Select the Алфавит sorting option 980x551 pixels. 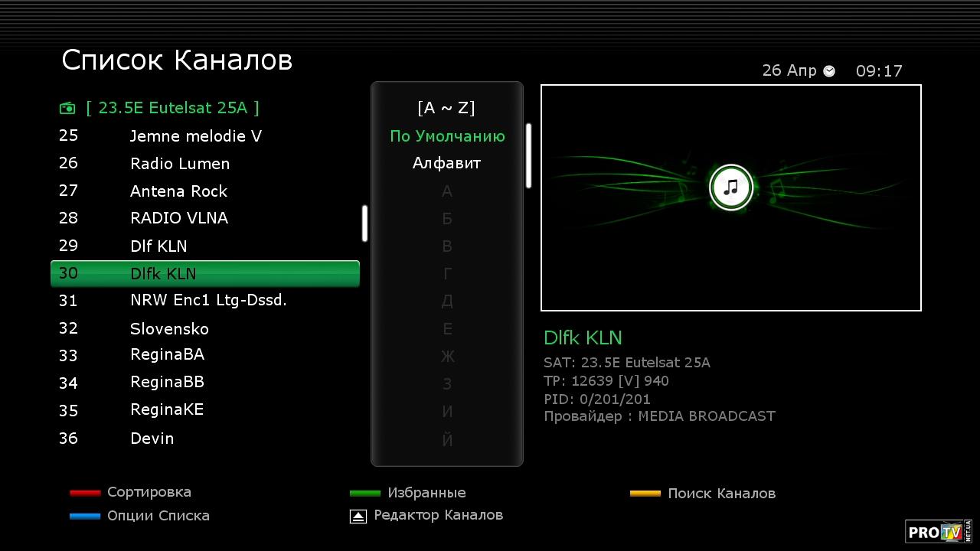(446, 163)
